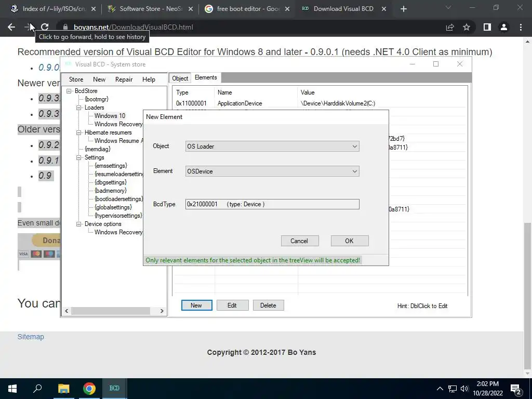Select {globalsettings} in the tree
The height and width of the screenshot is (399, 532).
113,207
